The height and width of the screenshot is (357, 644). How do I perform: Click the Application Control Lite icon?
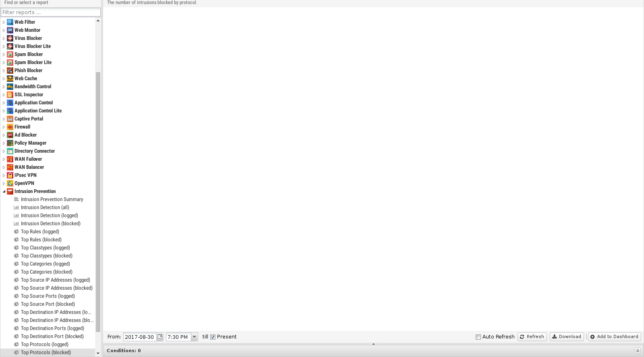[10, 111]
